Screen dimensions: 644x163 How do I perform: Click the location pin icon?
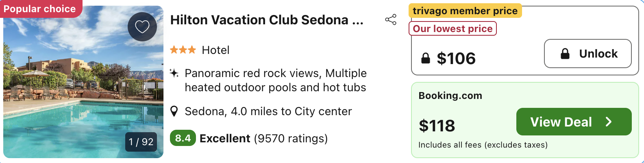pyautogui.click(x=174, y=111)
